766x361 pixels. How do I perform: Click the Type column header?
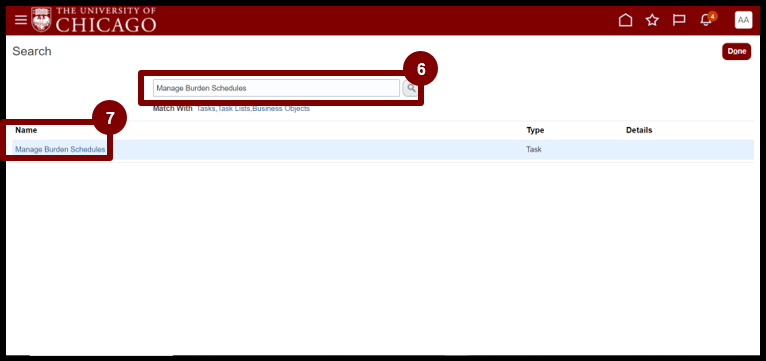pos(535,130)
